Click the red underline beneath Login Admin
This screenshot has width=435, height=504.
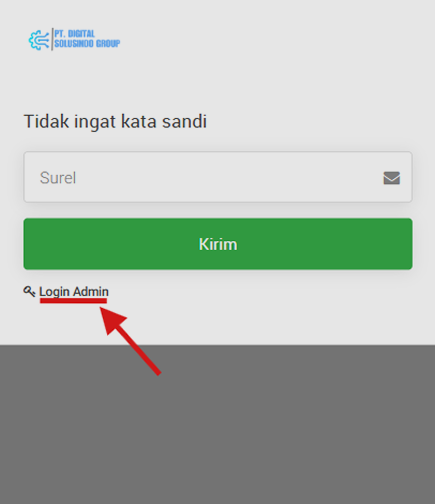coord(73,301)
